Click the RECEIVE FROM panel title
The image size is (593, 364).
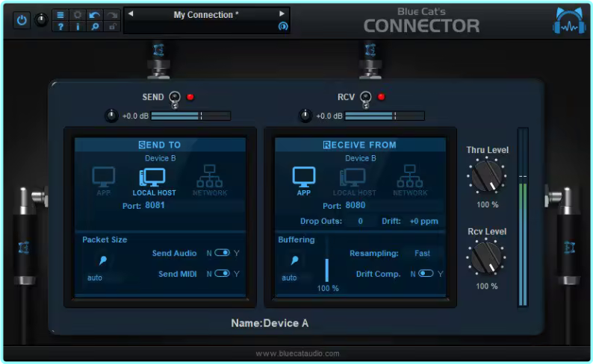(360, 145)
